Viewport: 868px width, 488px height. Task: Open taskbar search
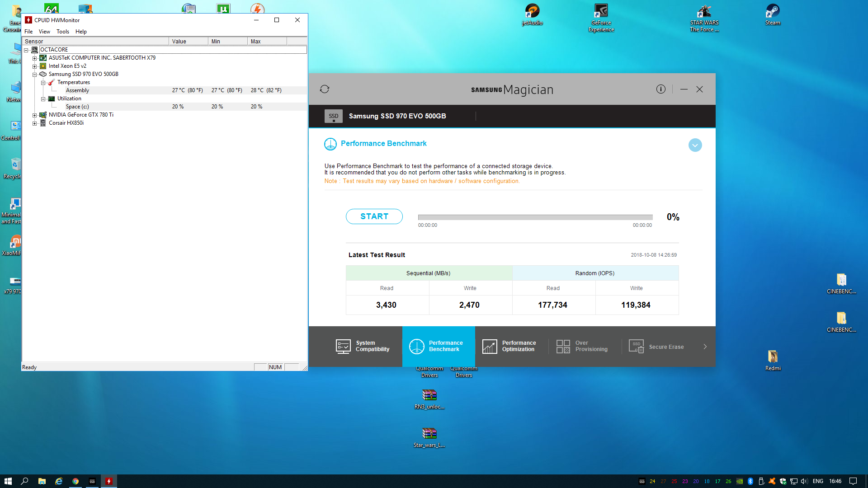point(25,481)
